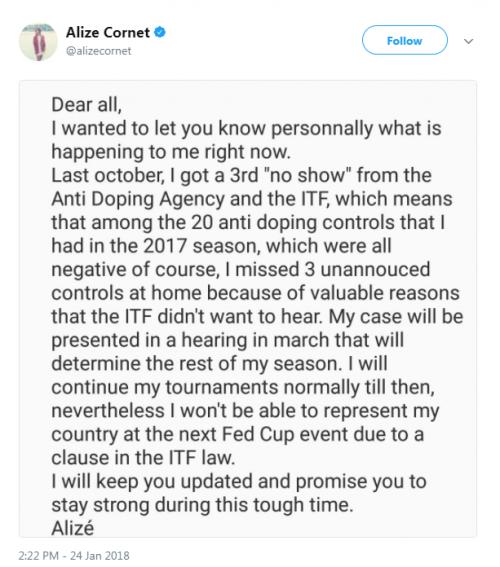Open the tweet timestamp 2:22 PM
Screen dimensions: 500x567
coord(38,555)
